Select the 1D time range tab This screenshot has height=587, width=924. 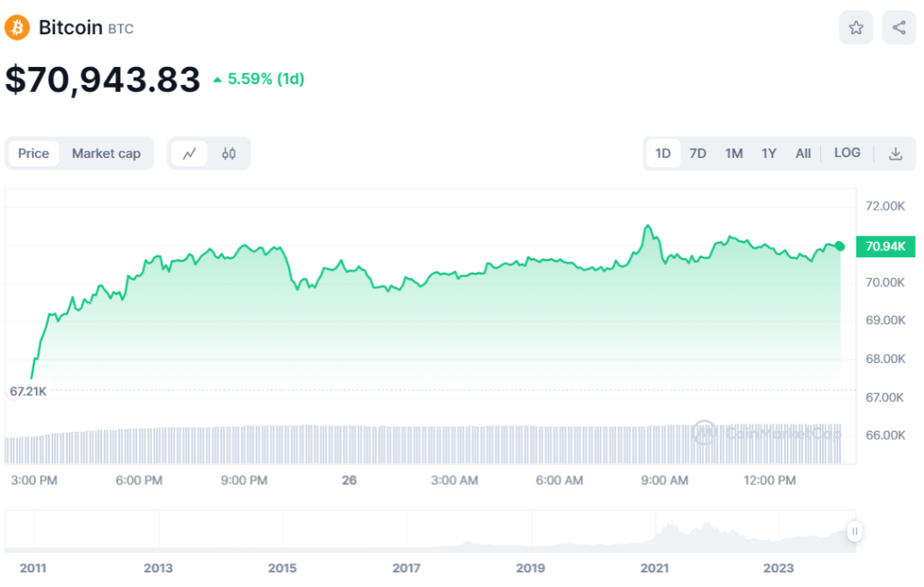(x=662, y=154)
